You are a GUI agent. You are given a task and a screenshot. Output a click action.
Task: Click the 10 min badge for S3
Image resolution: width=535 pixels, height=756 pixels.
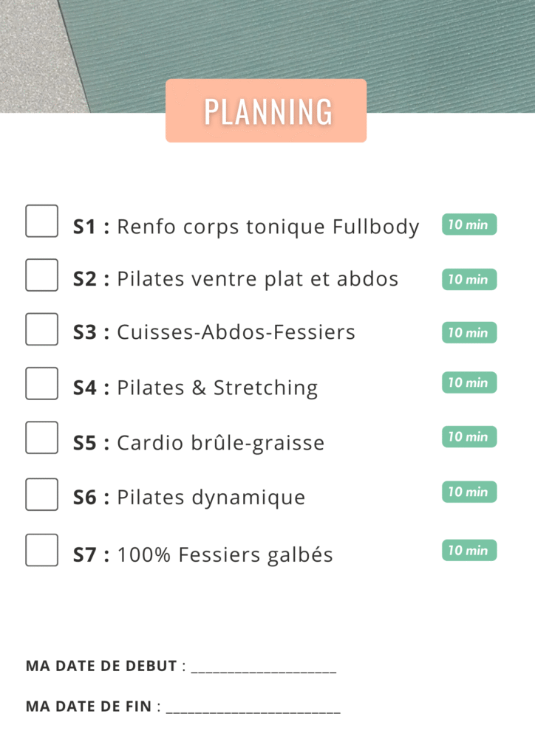[469, 332]
